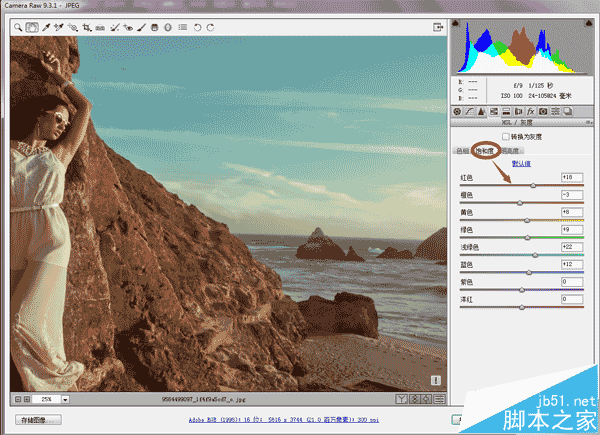Select the Crop tool
This screenshot has width=600, height=435.
(86, 28)
